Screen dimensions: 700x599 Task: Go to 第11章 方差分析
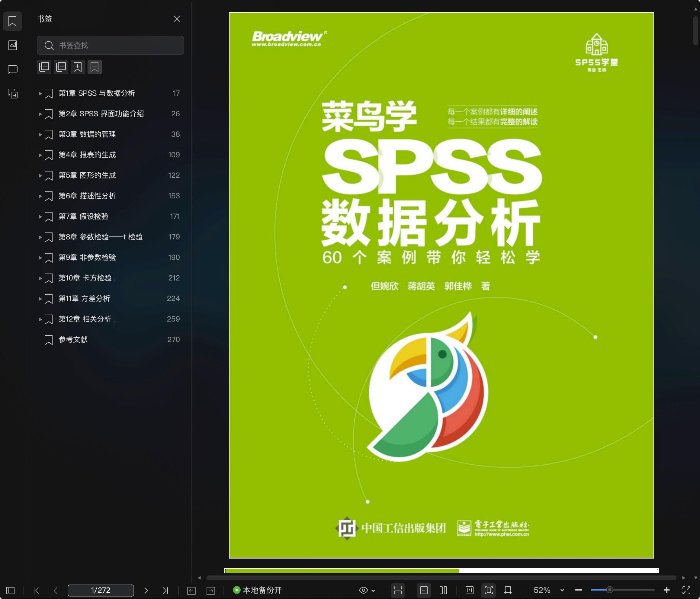pyautogui.click(x=84, y=298)
